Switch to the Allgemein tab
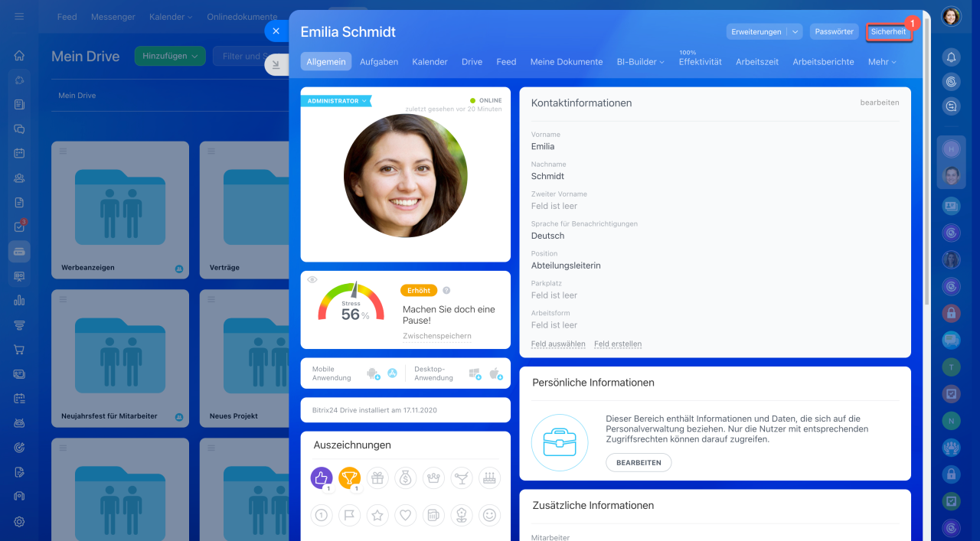 [x=326, y=62]
